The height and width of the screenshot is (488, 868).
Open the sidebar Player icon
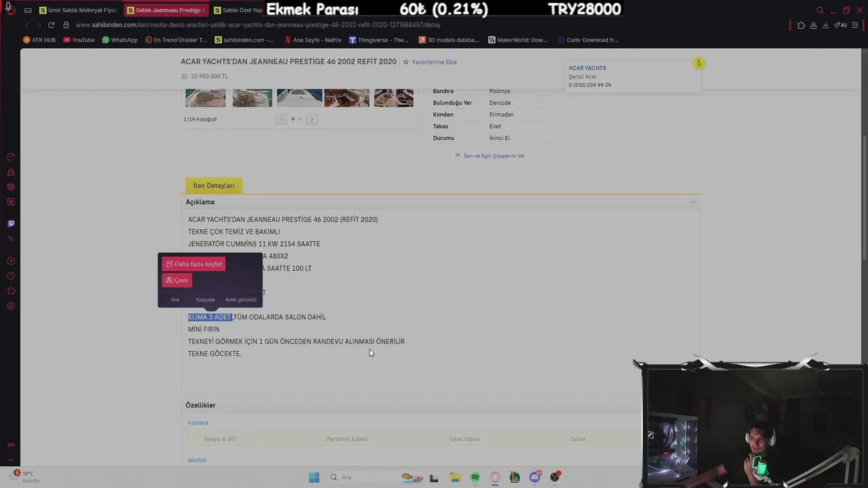[11, 261]
